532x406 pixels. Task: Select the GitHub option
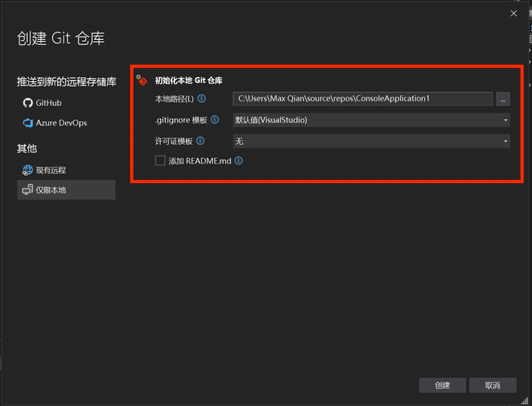48,103
